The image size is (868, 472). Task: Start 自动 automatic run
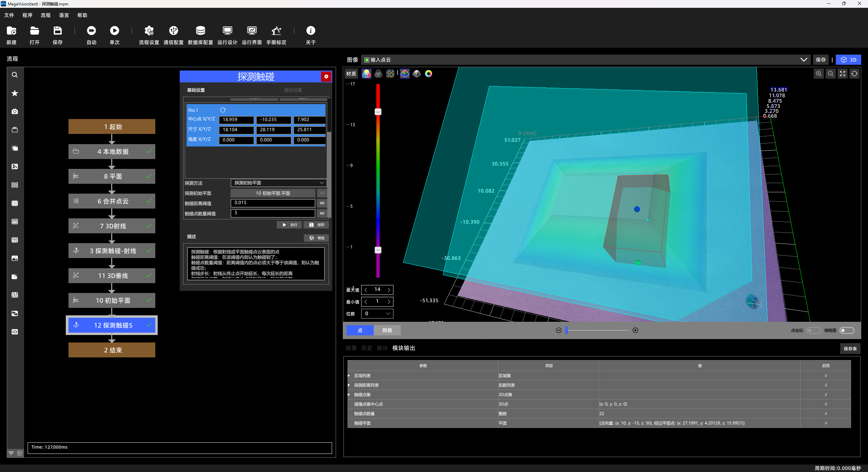(92, 31)
